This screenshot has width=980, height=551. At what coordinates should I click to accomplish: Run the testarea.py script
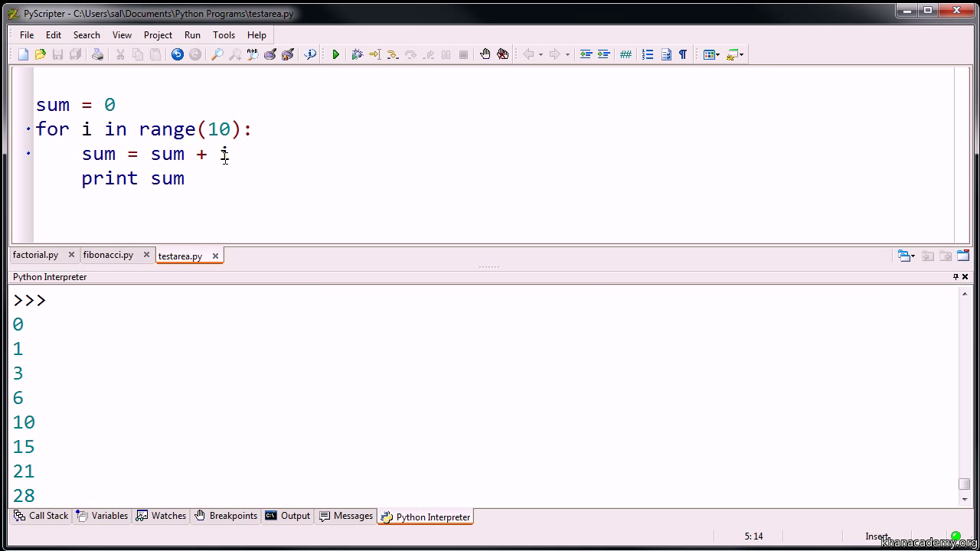[335, 54]
